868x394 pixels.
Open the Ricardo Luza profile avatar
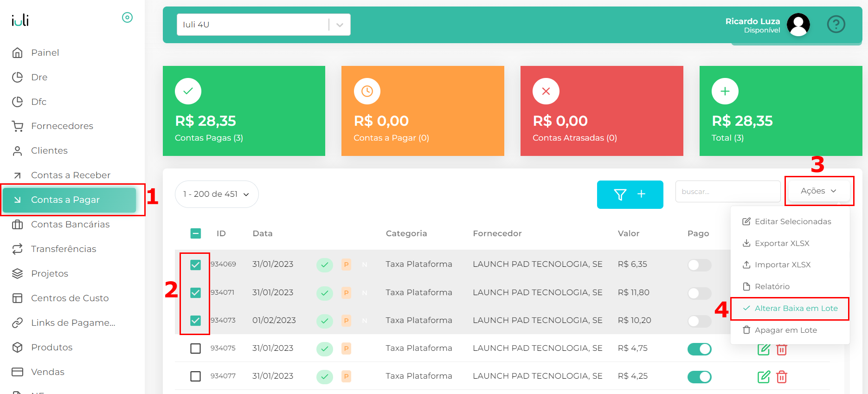pos(798,25)
